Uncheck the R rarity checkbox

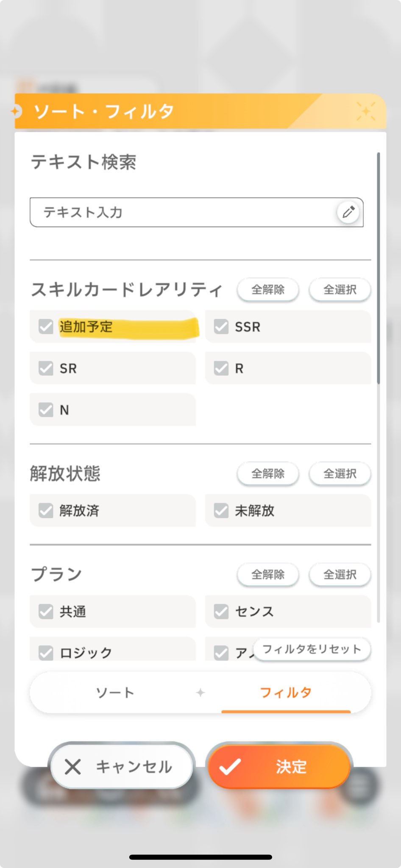point(221,368)
